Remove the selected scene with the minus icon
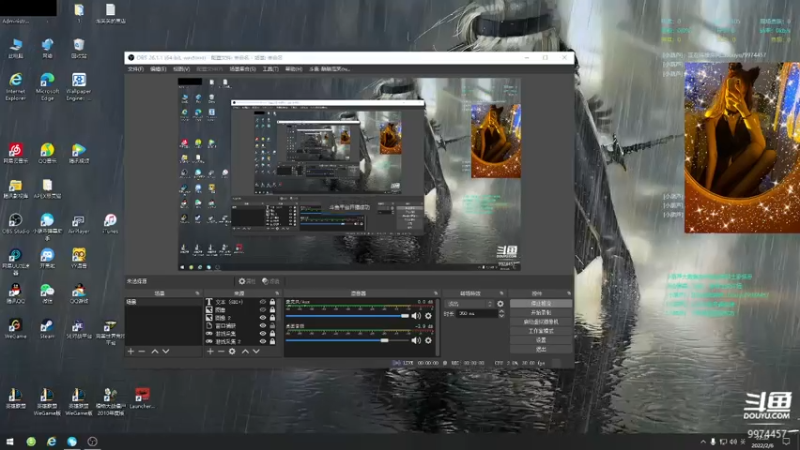Screen dimensions: 800x450 click(x=142, y=352)
